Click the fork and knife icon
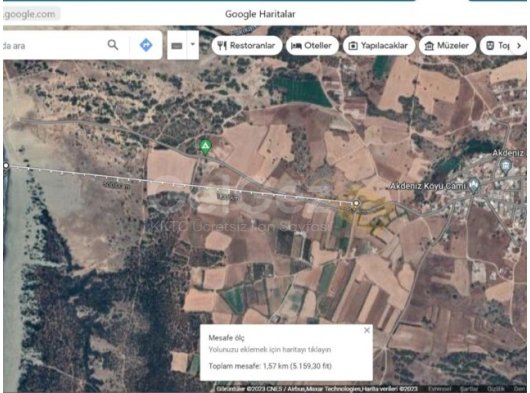 point(222,46)
